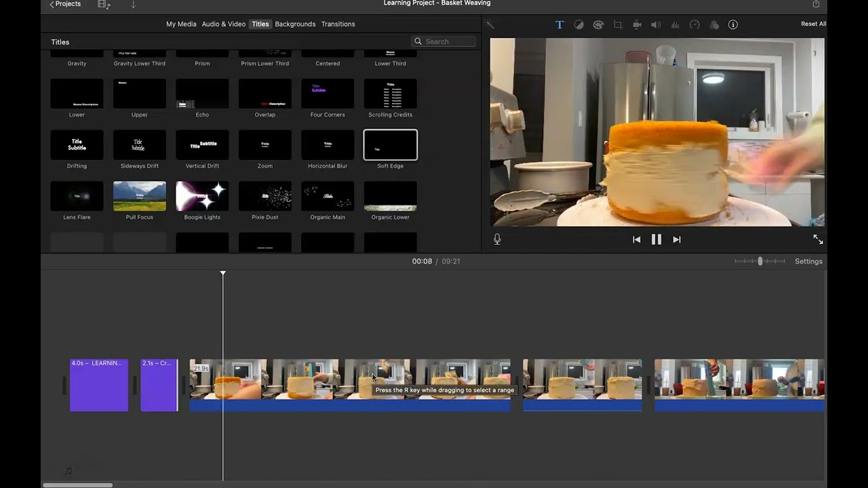Skip to previous clip in viewer
Image resolution: width=868 pixels, height=488 pixels.
[x=636, y=239]
